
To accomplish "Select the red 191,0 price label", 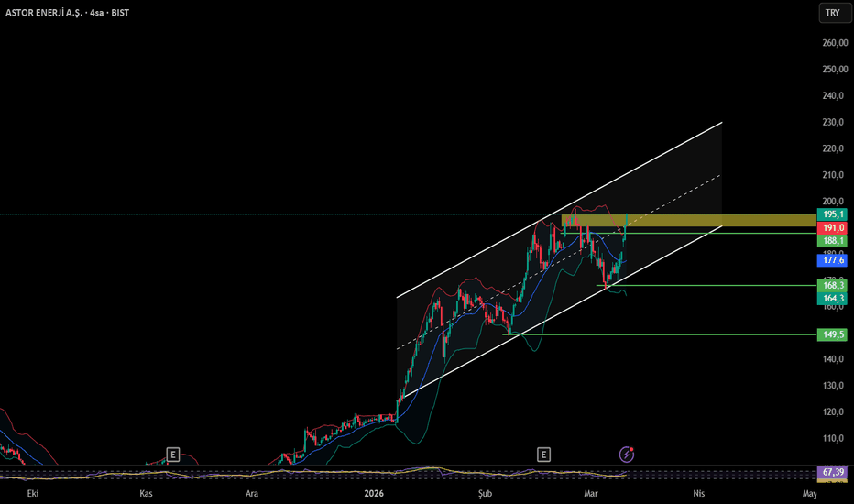I will coord(832,228).
